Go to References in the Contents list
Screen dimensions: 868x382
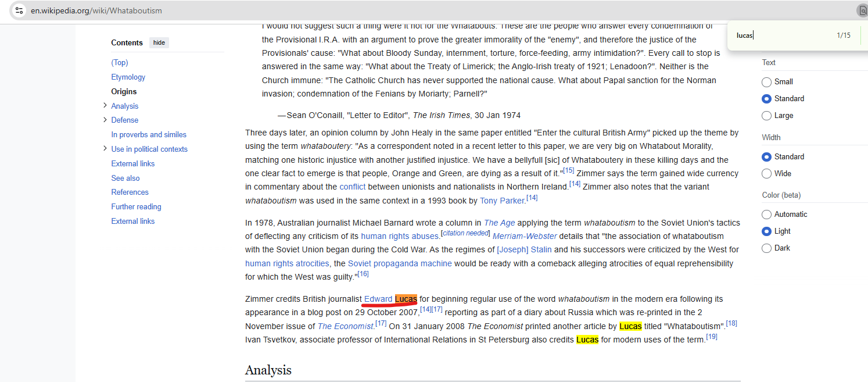130,192
